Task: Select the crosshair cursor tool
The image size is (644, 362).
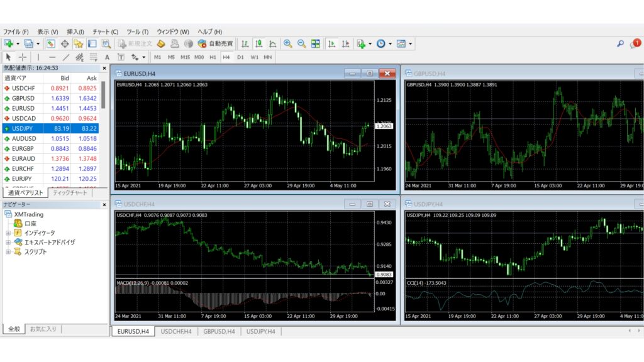Action: point(22,57)
